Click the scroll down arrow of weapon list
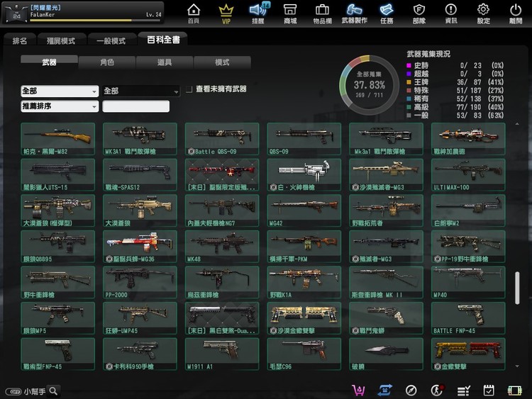This screenshot has height=399, width=532. 517,366
